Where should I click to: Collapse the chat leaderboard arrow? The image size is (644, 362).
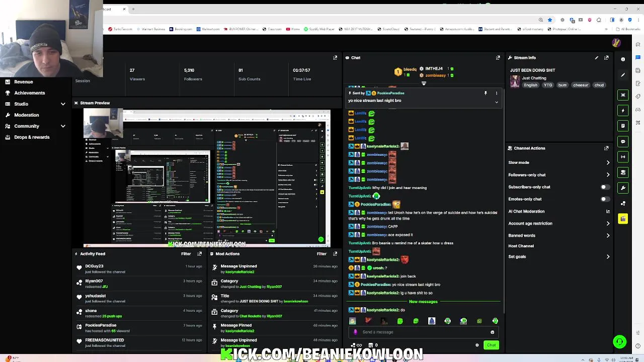coord(424,83)
